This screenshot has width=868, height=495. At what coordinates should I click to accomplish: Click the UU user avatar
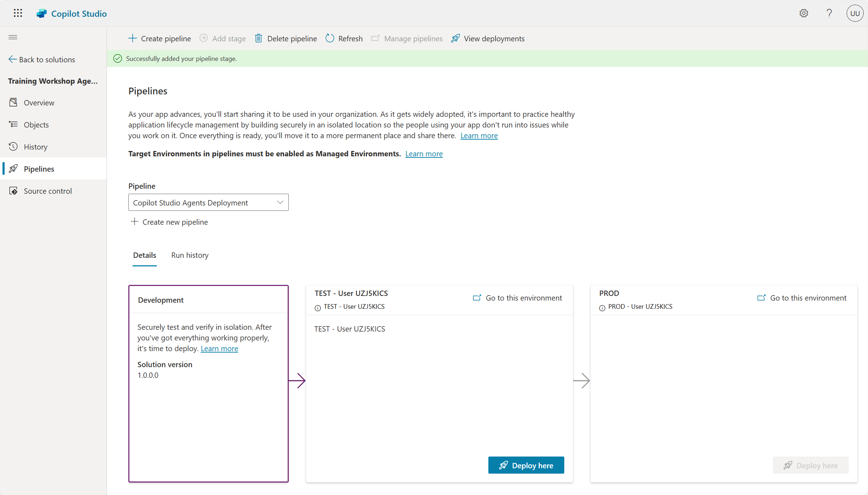855,13
